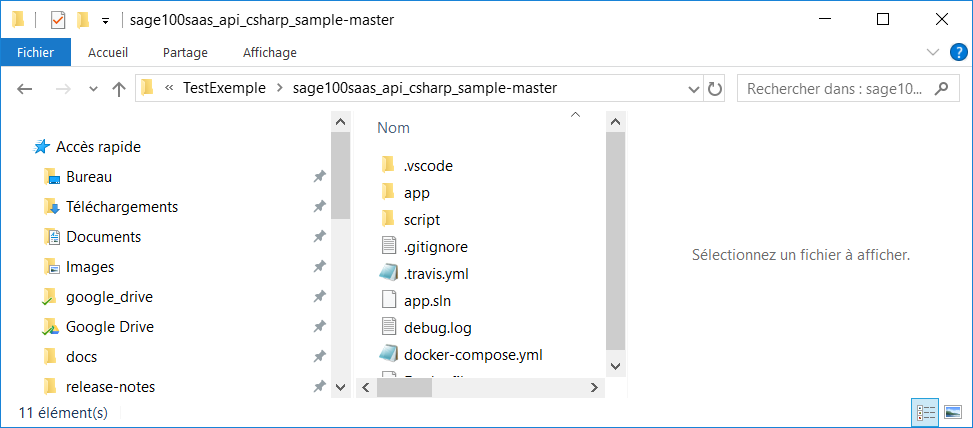Image resolution: width=973 pixels, height=428 pixels.
Task: Click navigation pane scrollbar down arrow
Action: coord(340,387)
